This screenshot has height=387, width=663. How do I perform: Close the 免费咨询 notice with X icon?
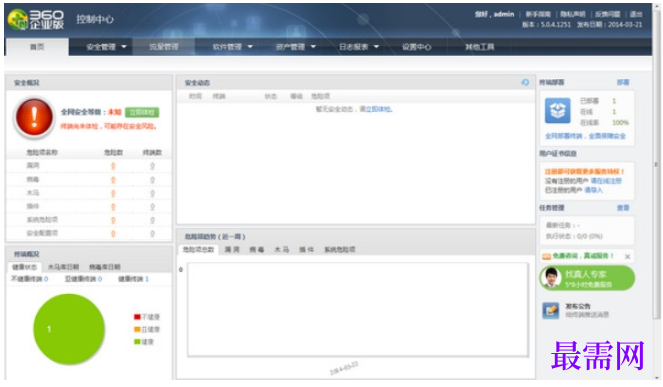627,256
